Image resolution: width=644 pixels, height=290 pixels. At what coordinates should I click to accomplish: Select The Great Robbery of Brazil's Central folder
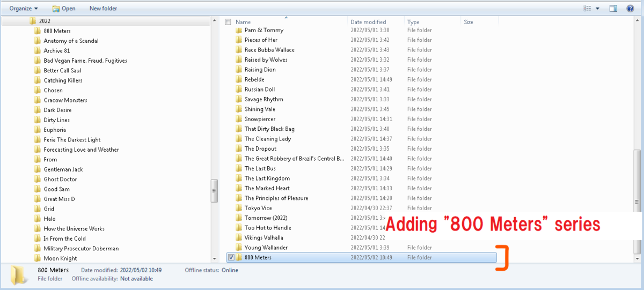(x=294, y=159)
